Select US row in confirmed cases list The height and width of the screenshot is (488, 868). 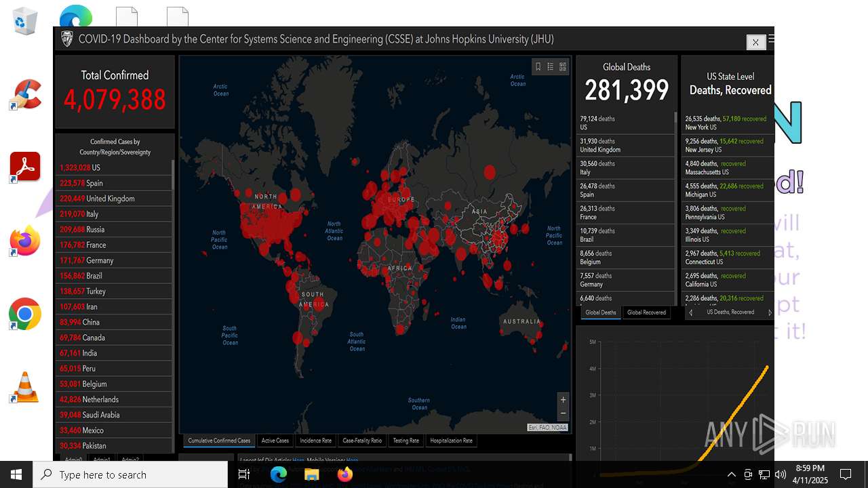[x=114, y=167]
